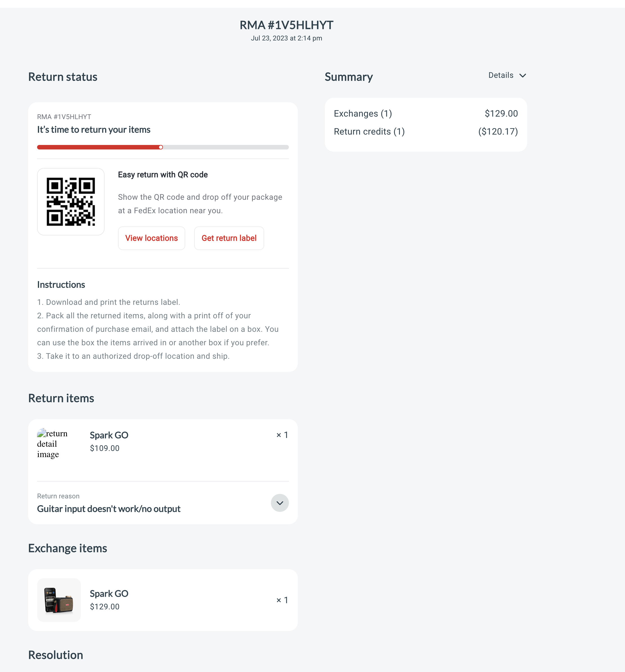
Task: Click the Easy return with QR code heading
Action: click(163, 175)
